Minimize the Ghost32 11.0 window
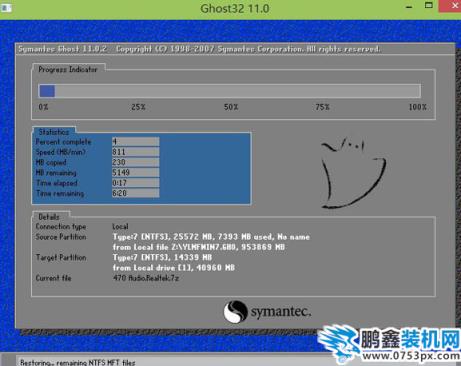 [410, 7]
